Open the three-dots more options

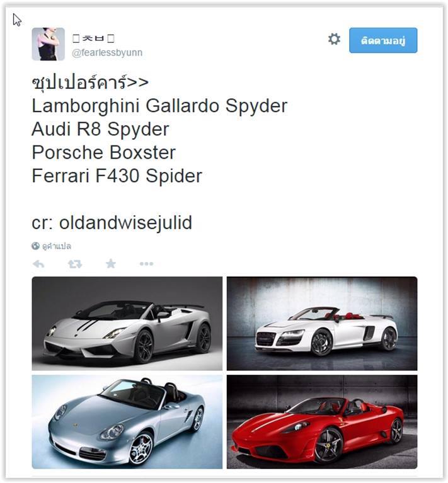pos(146,264)
